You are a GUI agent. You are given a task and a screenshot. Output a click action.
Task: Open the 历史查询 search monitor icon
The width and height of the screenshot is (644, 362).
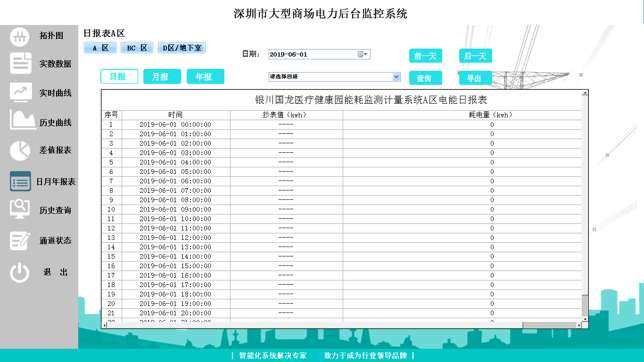[20, 209]
